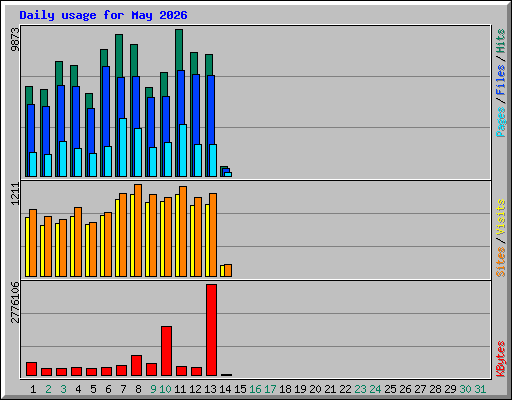Click the KBytes legend label

tap(501, 359)
